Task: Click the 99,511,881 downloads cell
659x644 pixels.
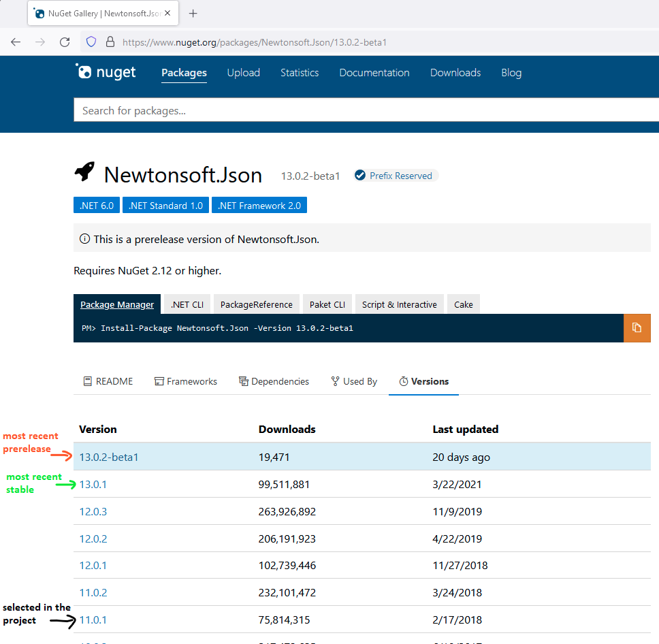Action: coord(284,484)
